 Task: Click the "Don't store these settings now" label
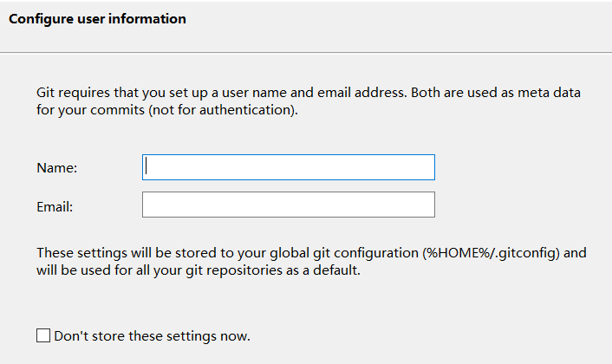pos(152,335)
